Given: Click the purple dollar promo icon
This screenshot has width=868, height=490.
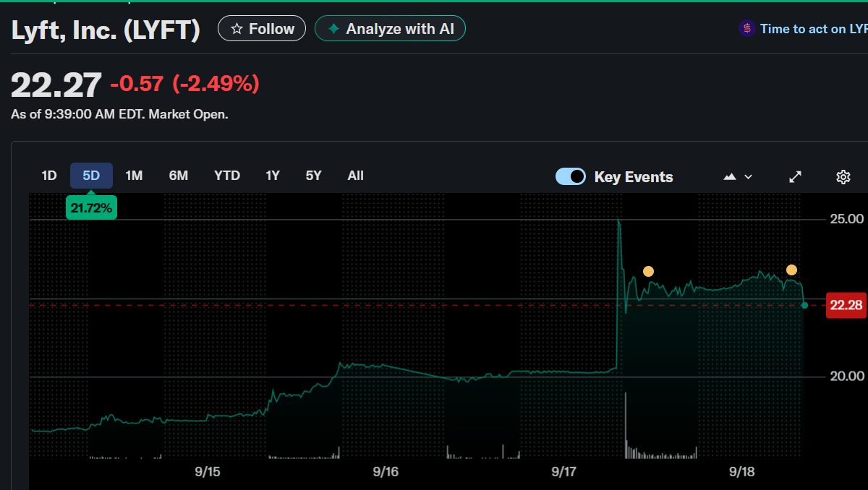Looking at the screenshot, I should [x=746, y=29].
